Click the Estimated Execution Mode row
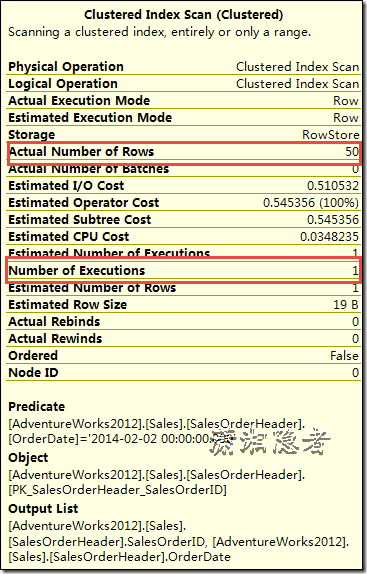Screen dimensions: 367x574 point(183,118)
